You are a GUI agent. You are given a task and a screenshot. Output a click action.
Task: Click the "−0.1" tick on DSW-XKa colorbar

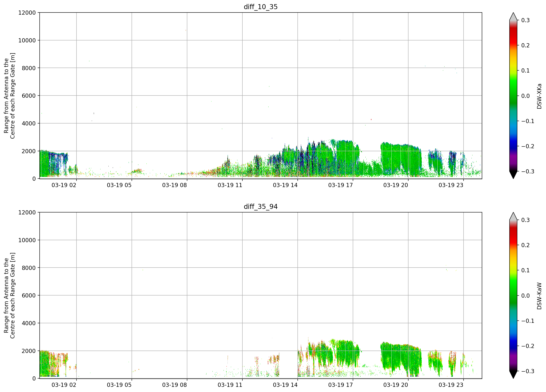(x=528, y=121)
